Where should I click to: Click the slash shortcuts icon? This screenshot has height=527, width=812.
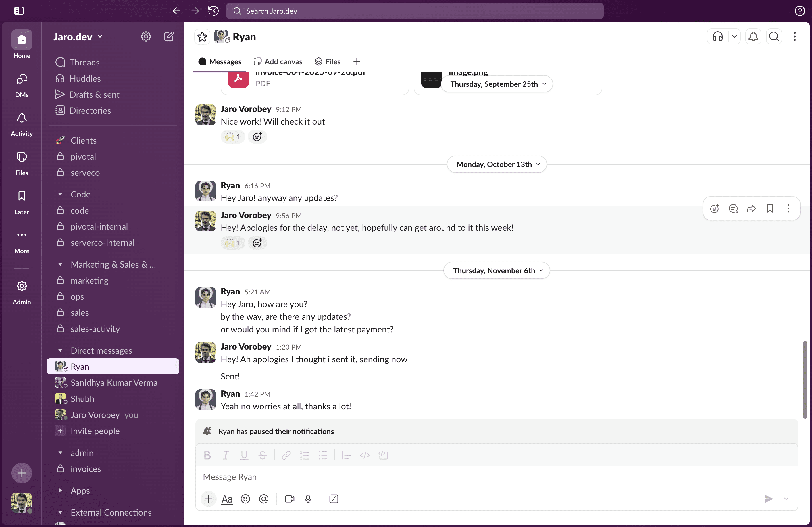[x=334, y=499]
